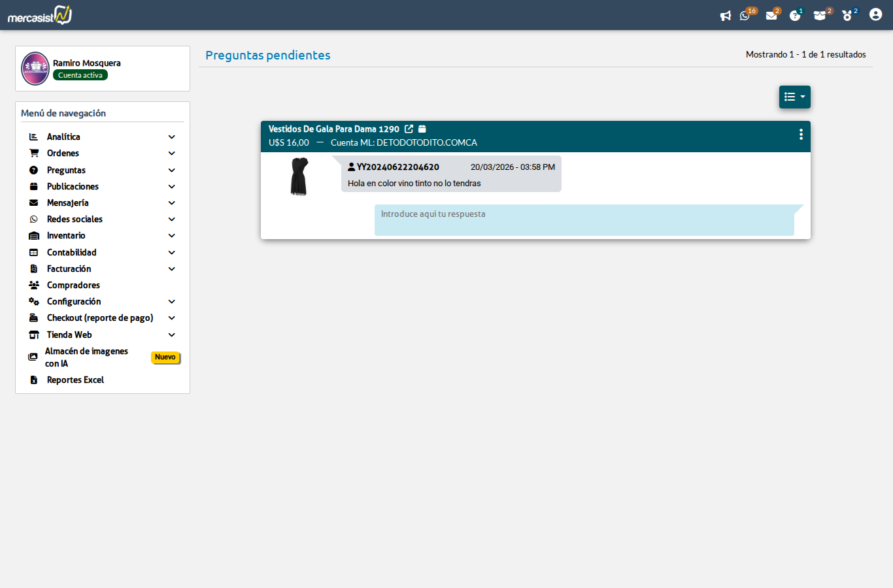Click the black dress product thumbnail
893x588 pixels.
pyautogui.click(x=299, y=176)
